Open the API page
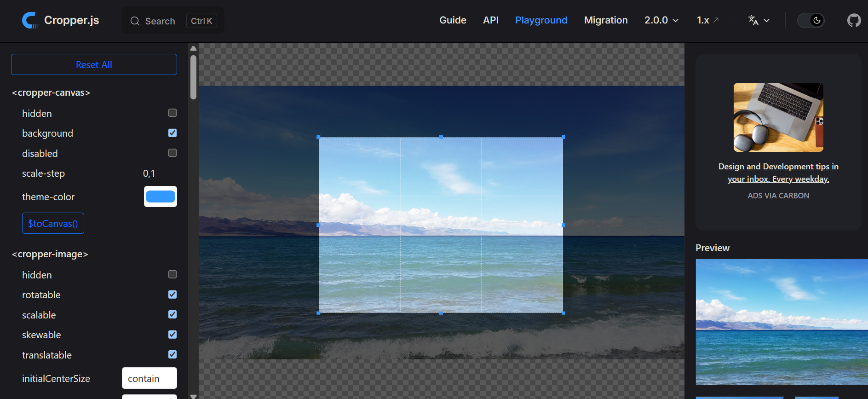The width and height of the screenshot is (868, 399). [x=491, y=20]
